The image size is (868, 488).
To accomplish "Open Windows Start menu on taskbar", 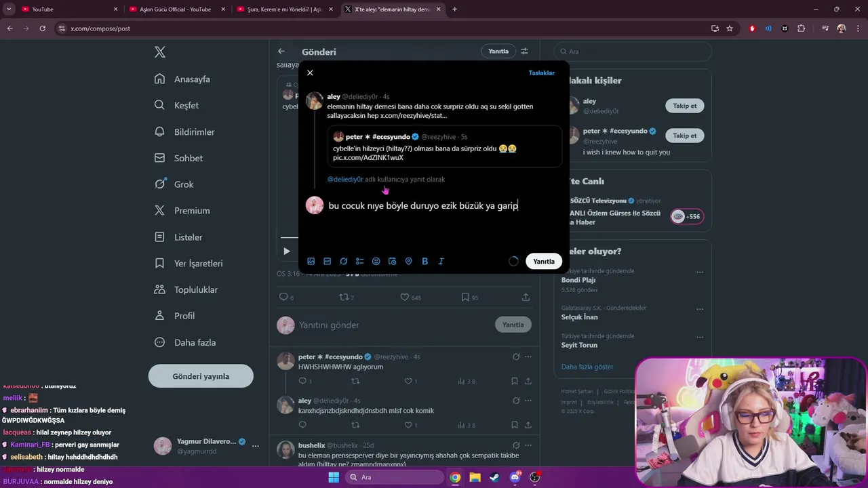I will (x=334, y=477).
